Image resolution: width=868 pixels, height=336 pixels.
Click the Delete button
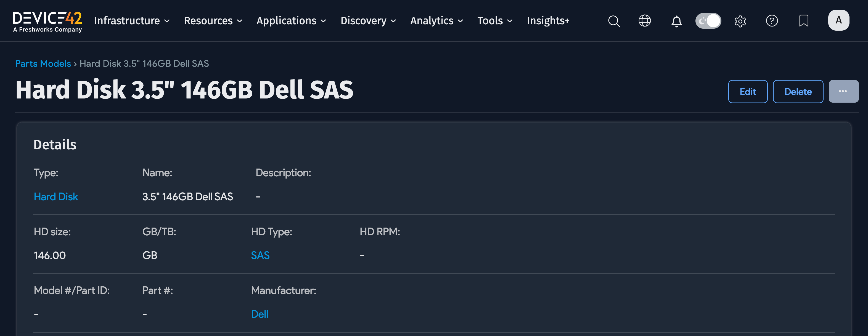[798, 92]
